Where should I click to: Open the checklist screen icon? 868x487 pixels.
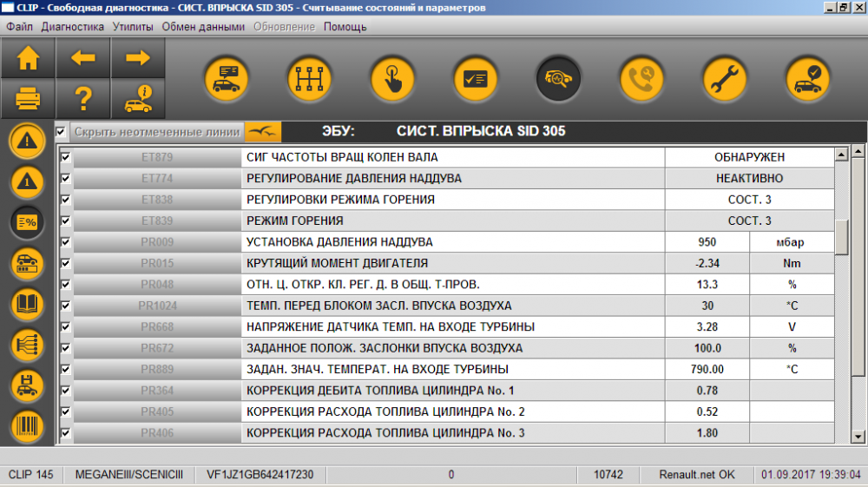point(476,79)
